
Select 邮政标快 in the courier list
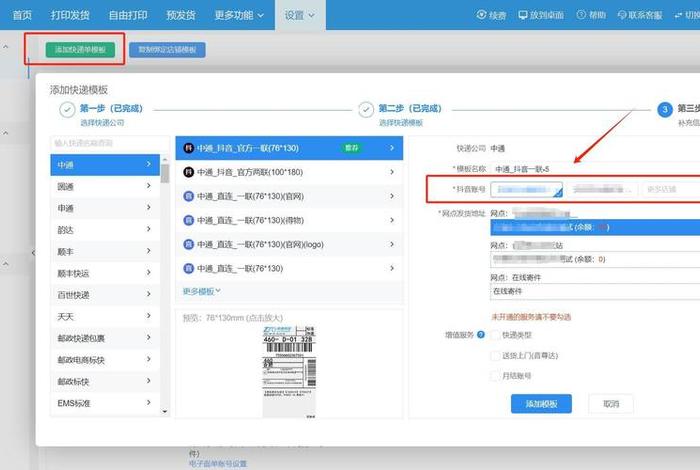point(105,382)
